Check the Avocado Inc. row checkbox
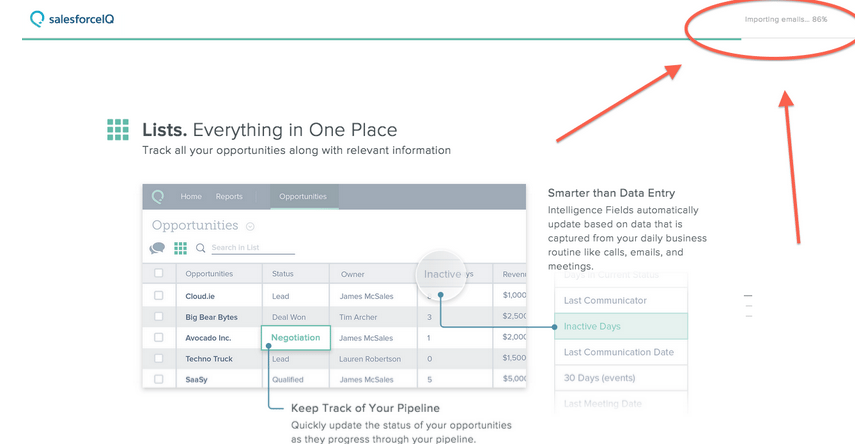The height and width of the screenshot is (444, 855). (x=159, y=338)
